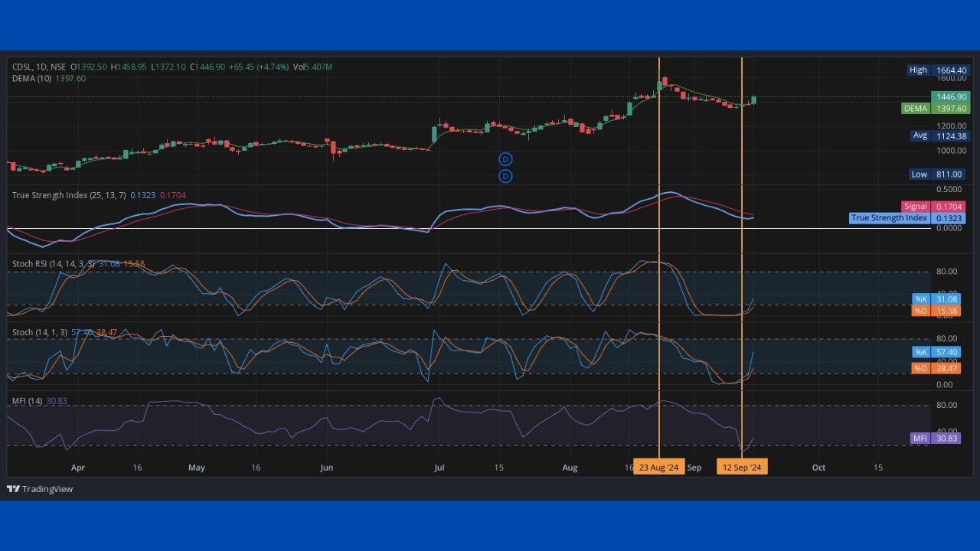Image resolution: width=980 pixels, height=551 pixels.
Task: Click the Stoch RSI (14, 14, 3, 3) legend
Action: click(78, 264)
